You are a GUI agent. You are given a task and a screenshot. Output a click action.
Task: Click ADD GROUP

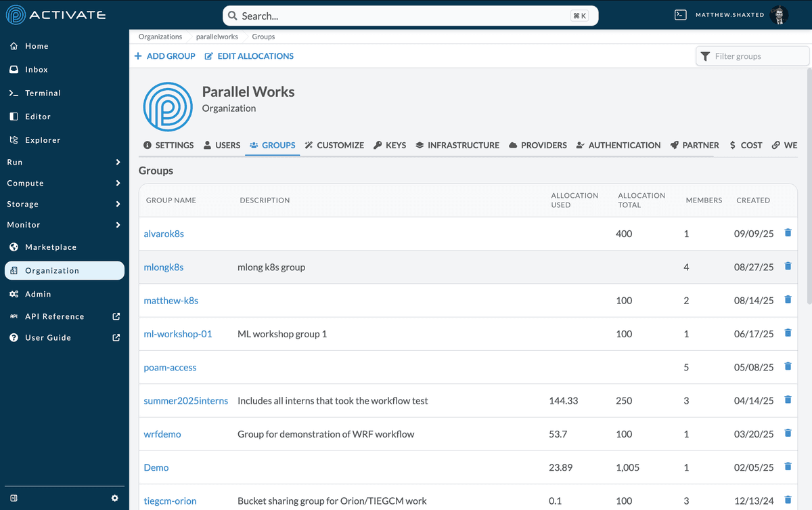click(x=164, y=56)
